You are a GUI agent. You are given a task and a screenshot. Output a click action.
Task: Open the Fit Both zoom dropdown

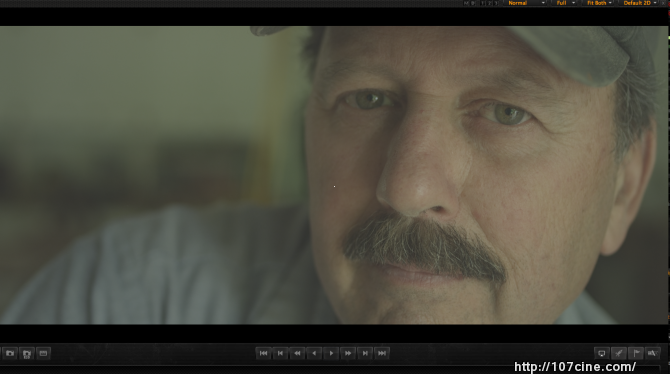click(599, 3)
